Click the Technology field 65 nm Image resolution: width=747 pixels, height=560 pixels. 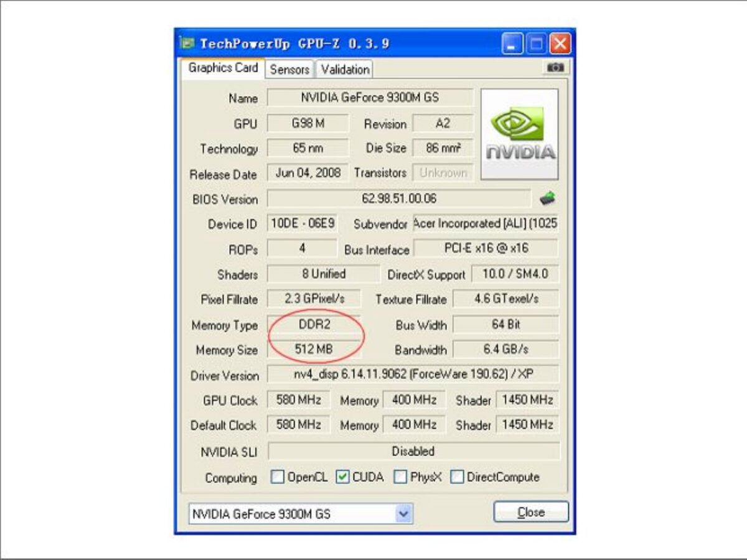point(308,148)
